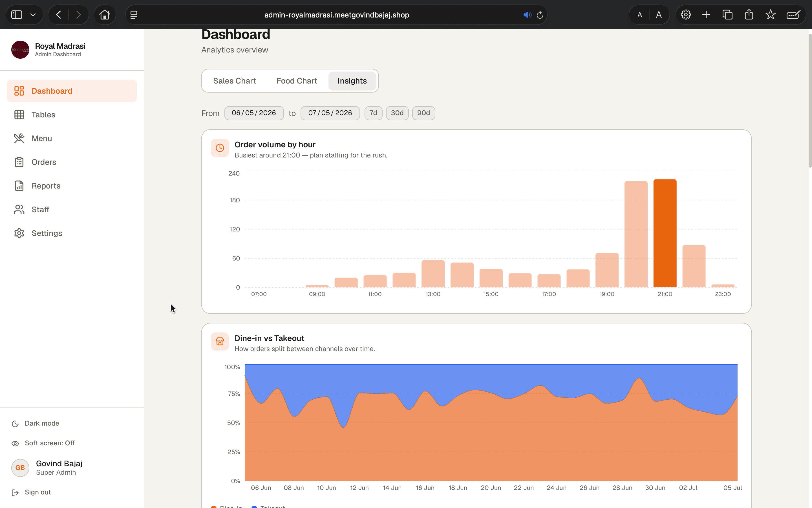Click the clock icon beside Order volume by hour
The width and height of the screenshot is (812, 508).
click(x=220, y=148)
